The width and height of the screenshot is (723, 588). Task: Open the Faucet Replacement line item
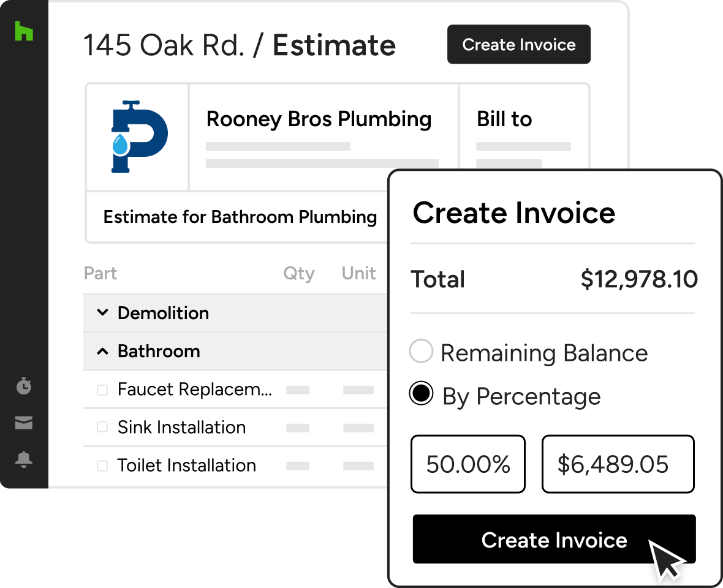(x=195, y=390)
